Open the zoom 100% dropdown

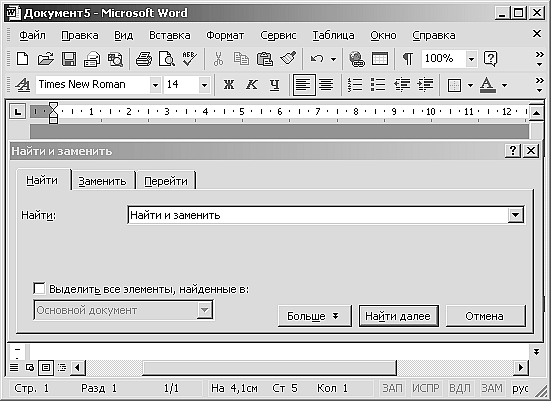coord(472,59)
